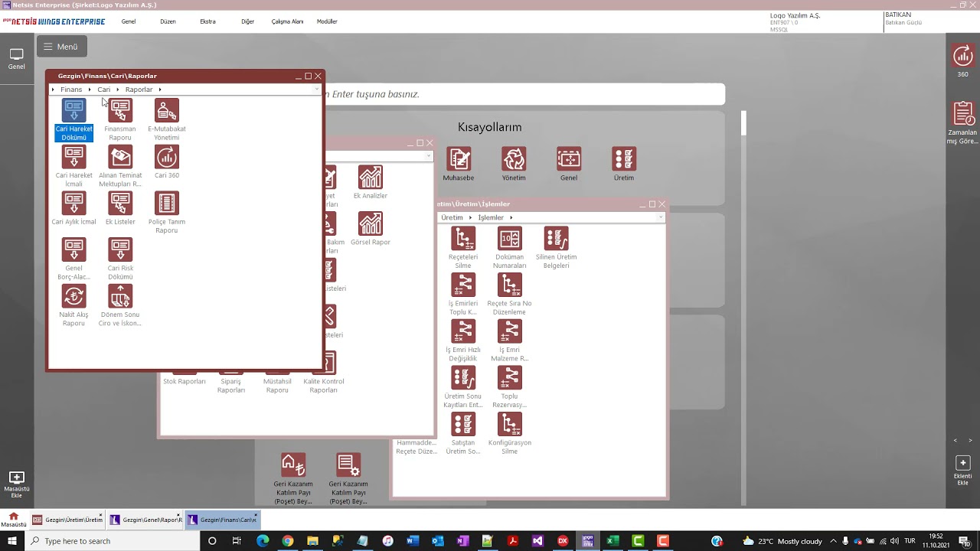Open Geri Kazanım Katılım Payı settings icon
Viewport: 980px width, 551px height.
(348, 465)
